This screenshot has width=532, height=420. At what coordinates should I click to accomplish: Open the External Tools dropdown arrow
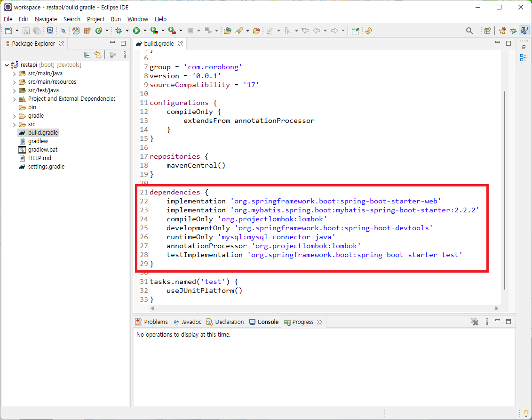181,31
